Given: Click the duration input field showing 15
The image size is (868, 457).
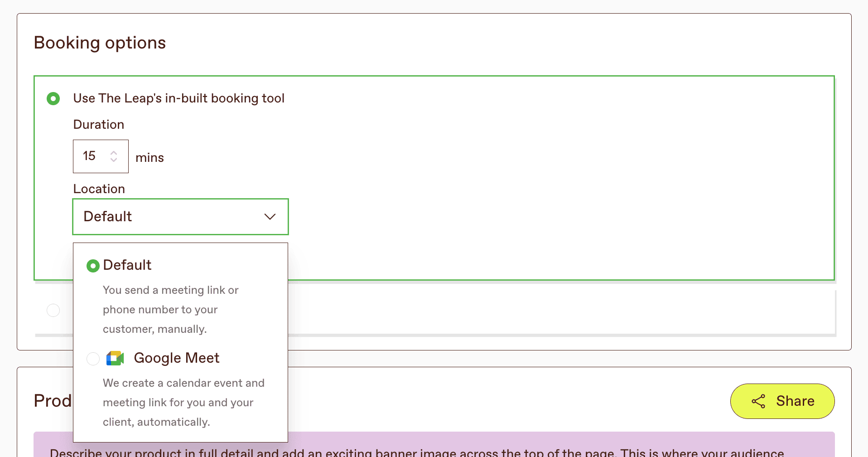Looking at the screenshot, I should pos(93,156).
